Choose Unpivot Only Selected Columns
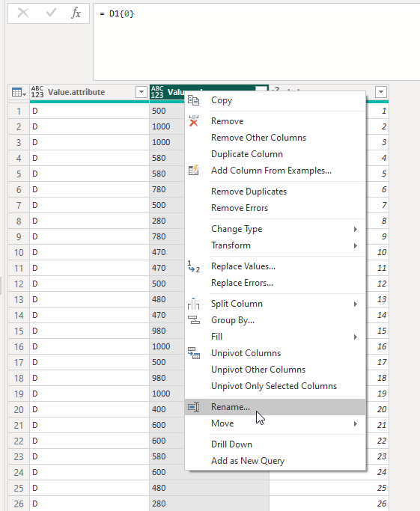The image size is (420, 511). coord(276,386)
